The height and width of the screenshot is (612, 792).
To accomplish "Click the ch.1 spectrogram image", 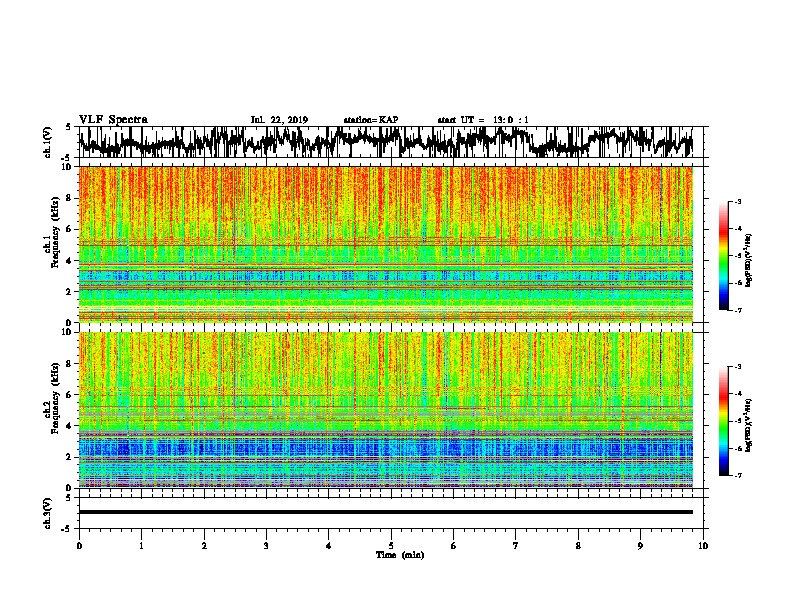I will pyautogui.click(x=386, y=244).
